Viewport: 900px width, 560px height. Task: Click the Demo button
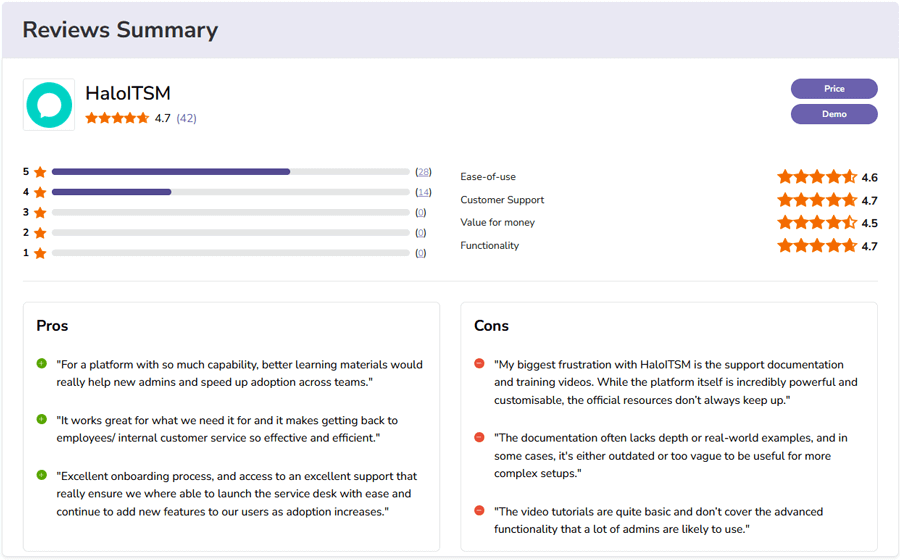pyautogui.click(x=834, y=114)
